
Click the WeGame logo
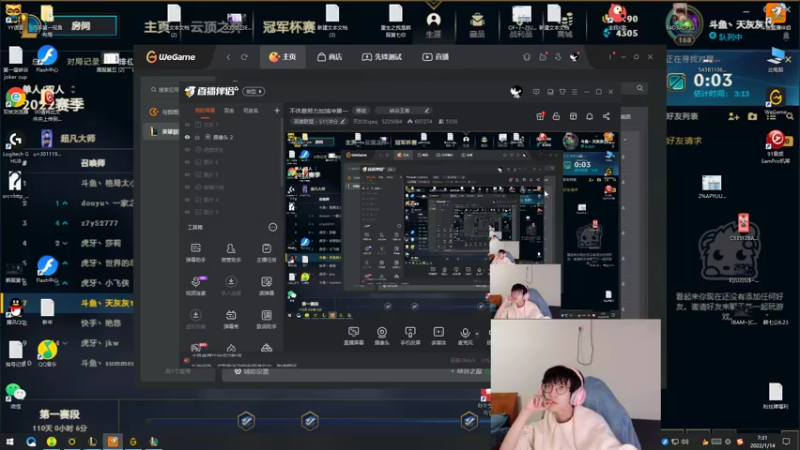pyautogui.click(x=171, y=57)
